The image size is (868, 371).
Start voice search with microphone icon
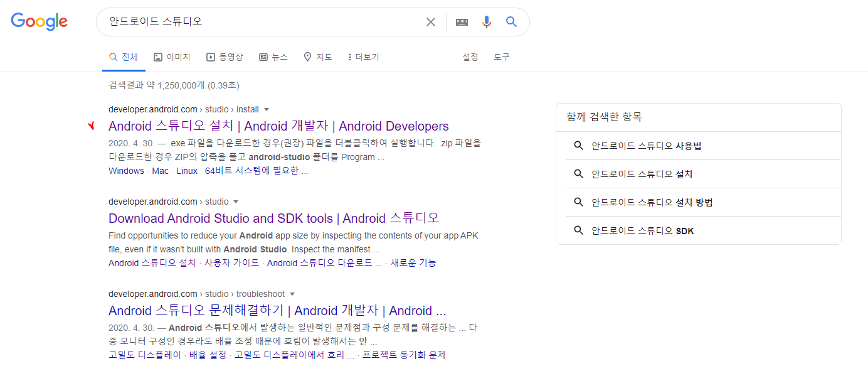point(487,22)
